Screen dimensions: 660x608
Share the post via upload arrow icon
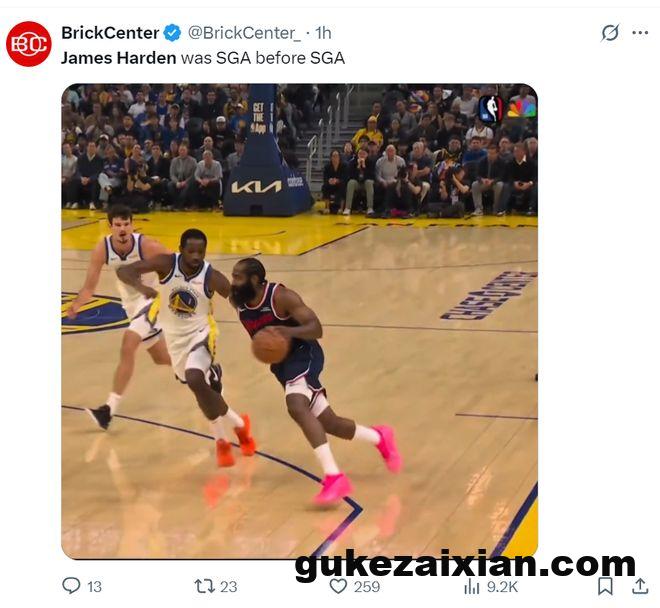(x=640, y=586)
